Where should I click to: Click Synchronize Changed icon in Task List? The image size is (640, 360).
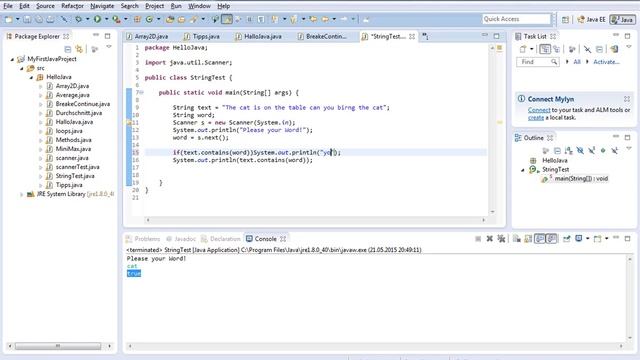(614, 49)
